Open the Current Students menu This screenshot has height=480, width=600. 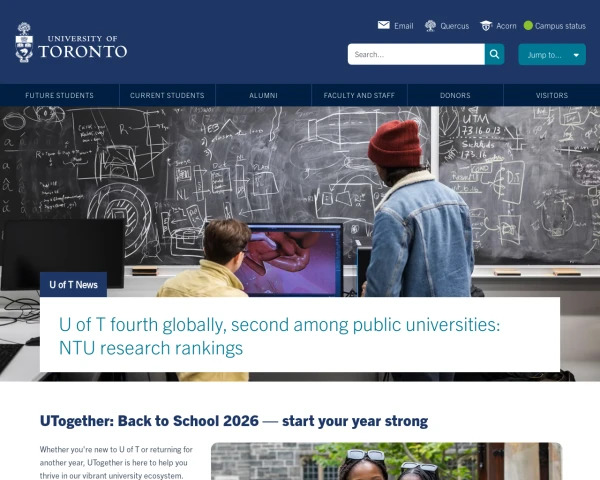click(167, 95)
